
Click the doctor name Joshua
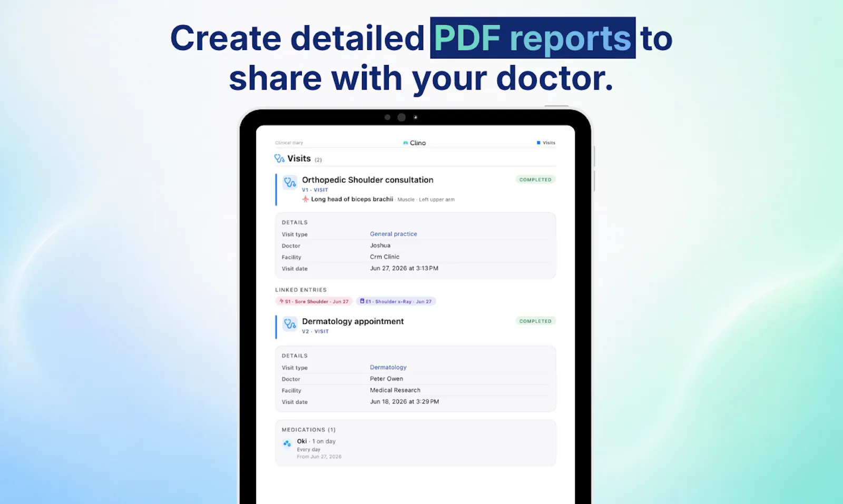380,245
